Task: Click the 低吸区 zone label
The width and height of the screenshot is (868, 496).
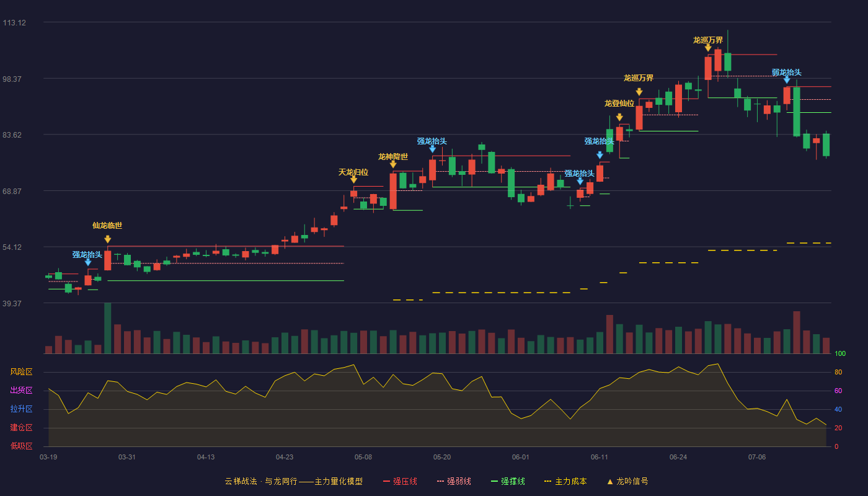Action: click(x=21, y=446)
